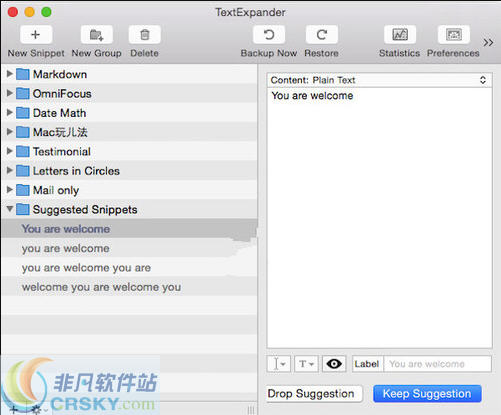Select the Mac玩儿法 folder
The width and height of the screenshot is (501, 415).
point(129,132)
